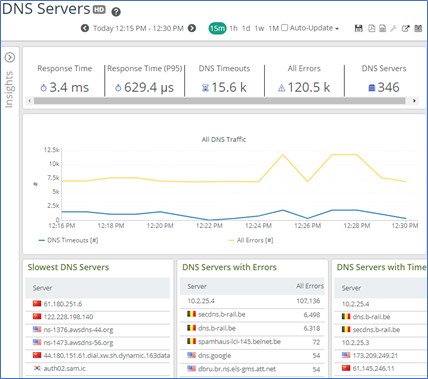Toggle DNS Timeouts [#] legend entry

[69, 240]
